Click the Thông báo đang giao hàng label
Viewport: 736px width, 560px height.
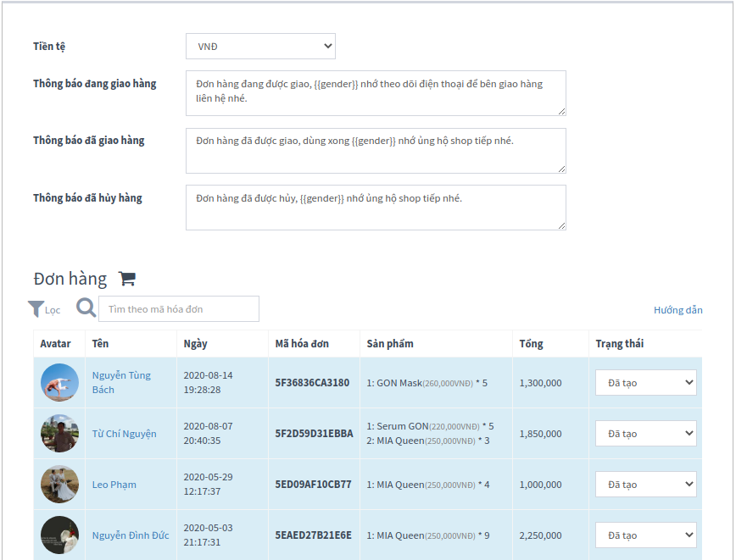click(x=94, y=84)
